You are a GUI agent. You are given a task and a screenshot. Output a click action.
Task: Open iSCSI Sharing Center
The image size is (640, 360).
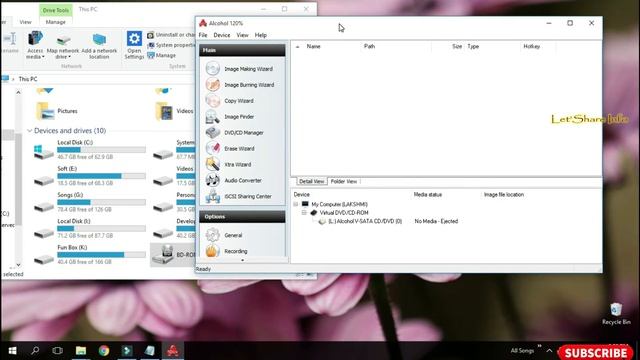click(239, 196)
